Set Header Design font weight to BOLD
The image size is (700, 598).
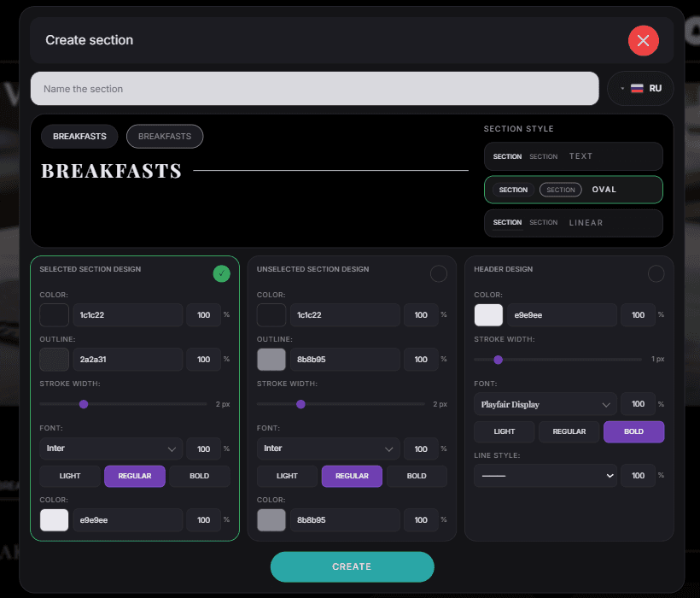[x=634, y=431]
